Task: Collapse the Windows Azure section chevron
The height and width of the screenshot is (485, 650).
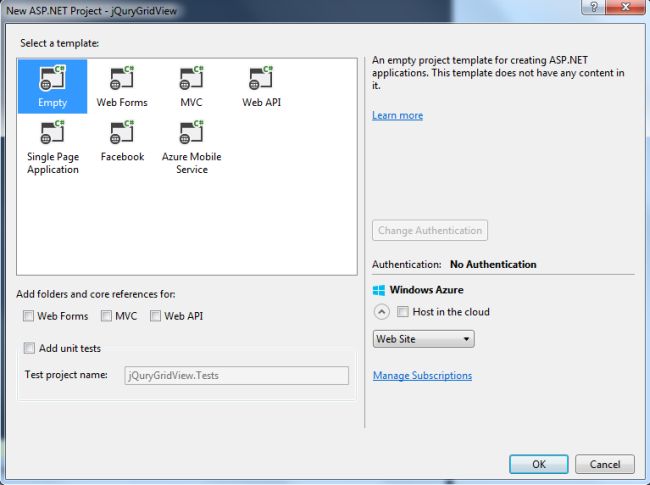Action: (x=381, y=312)
